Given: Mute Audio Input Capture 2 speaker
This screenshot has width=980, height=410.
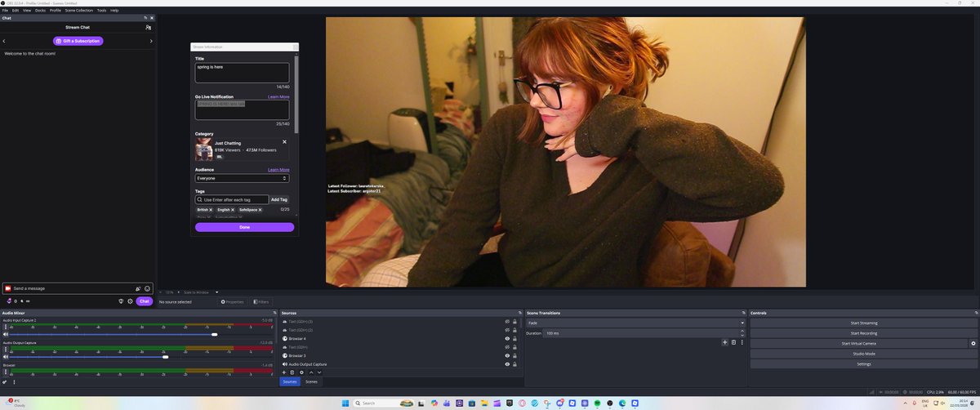Looking at the screenshot, I should point(5,334).
